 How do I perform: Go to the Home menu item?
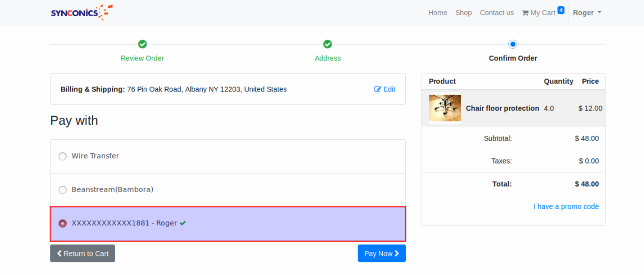click(437, 13)
